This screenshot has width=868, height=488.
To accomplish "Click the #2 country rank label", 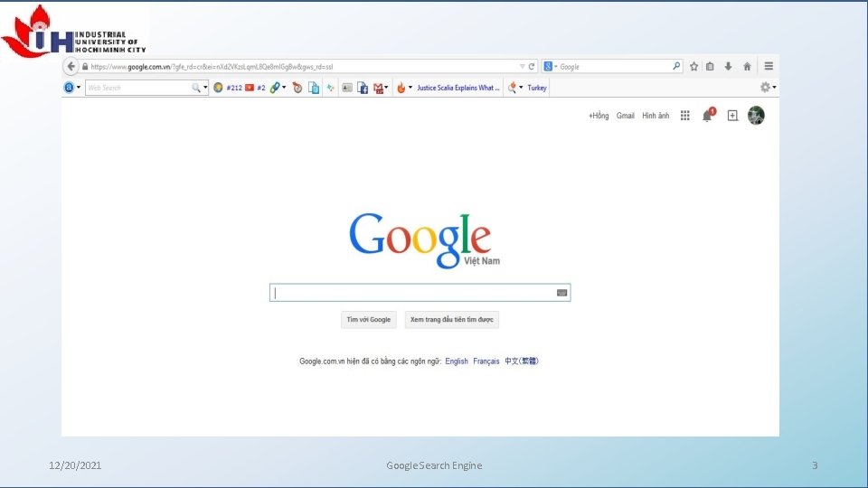I will tap(260, 88).
